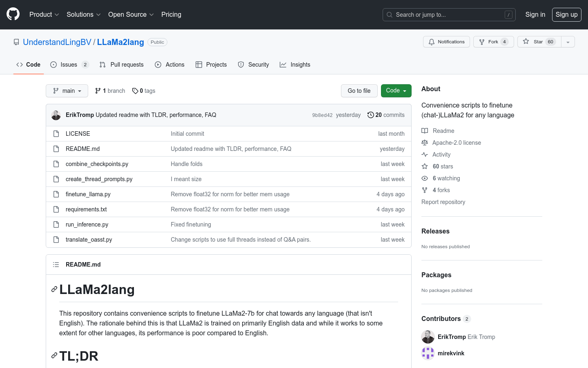
Task: Open the Actions tab
Action: click(170, 65)
